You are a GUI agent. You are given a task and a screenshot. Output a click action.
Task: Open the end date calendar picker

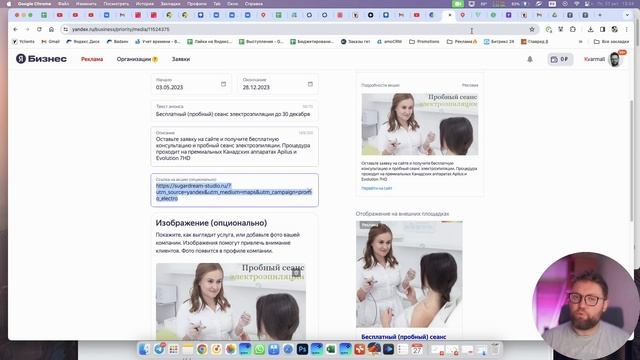pyautogui.click(x=310, y=84)
